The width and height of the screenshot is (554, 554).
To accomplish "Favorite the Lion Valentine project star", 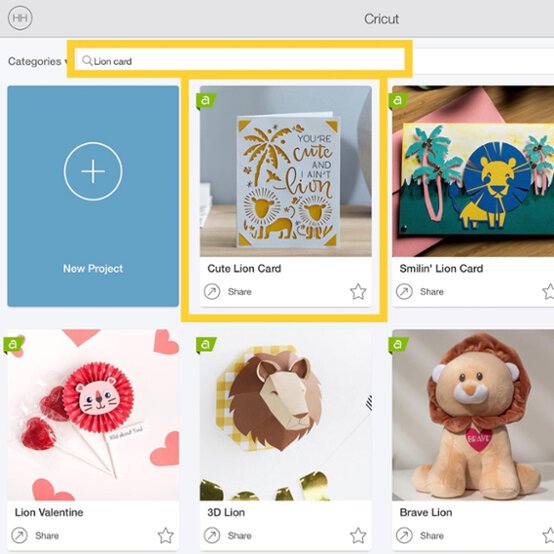I will [x=165, y=535].
